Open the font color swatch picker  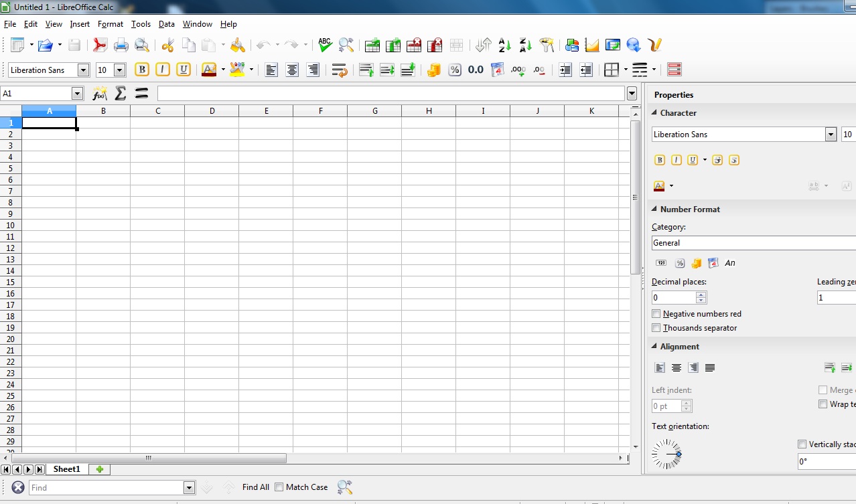(222, 69)
